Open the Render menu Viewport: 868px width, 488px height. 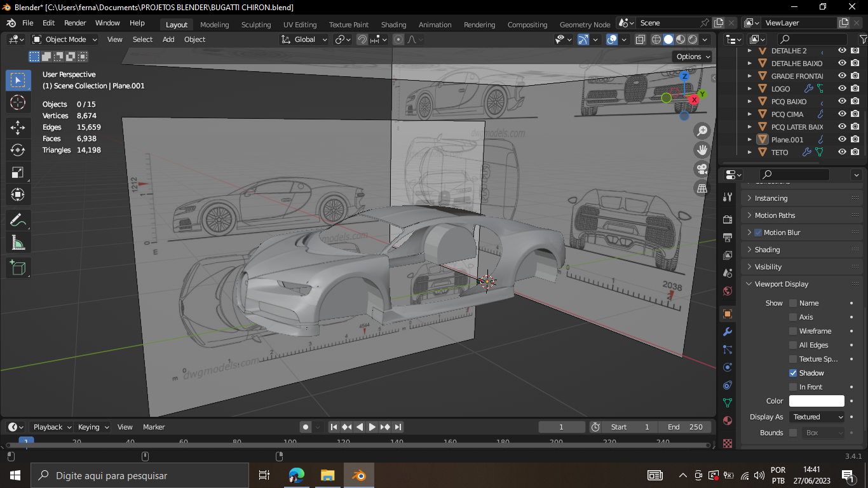coord(75,23)
